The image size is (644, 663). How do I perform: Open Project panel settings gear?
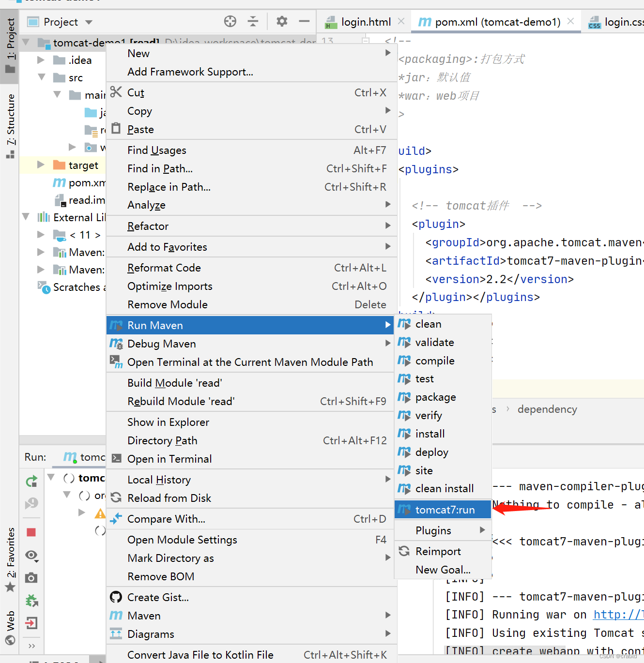pyautogui.click(x=282, y=21)
